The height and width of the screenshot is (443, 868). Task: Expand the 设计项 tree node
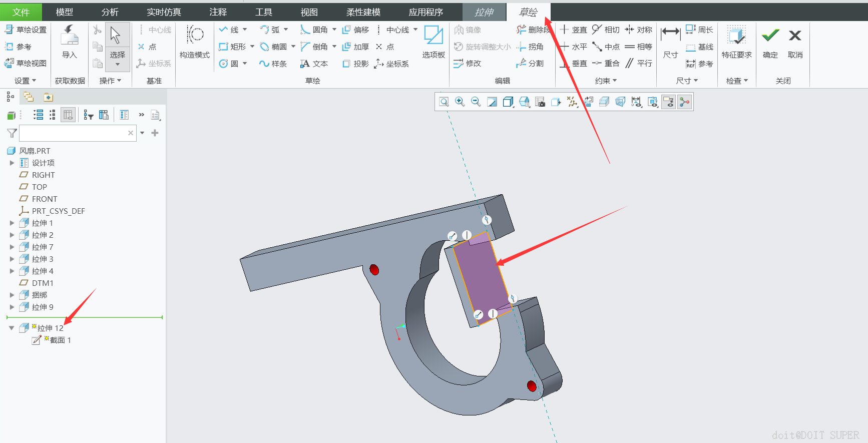click(12, 163)
